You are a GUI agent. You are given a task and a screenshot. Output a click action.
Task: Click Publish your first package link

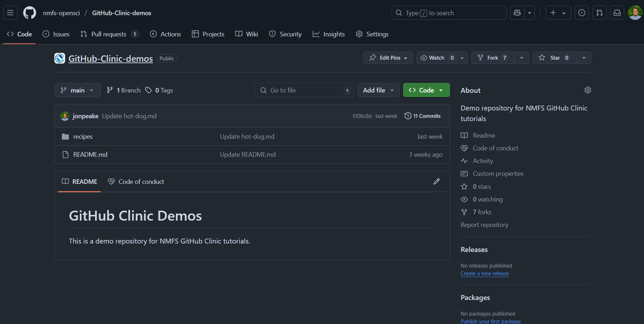491,321
